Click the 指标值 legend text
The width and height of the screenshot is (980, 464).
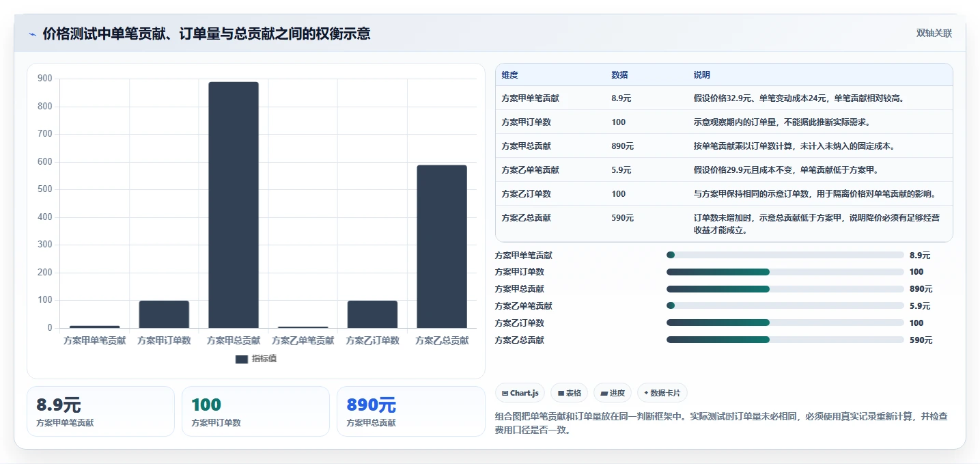(x=264, y=359)
